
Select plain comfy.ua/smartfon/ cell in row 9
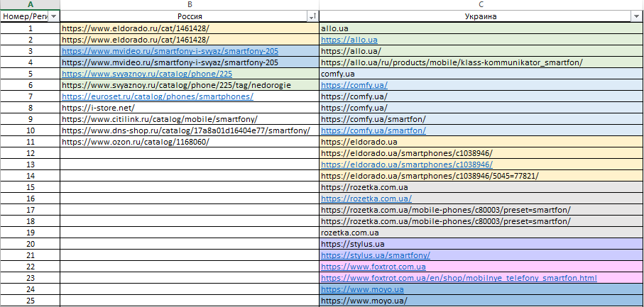[x=481, y=119]
